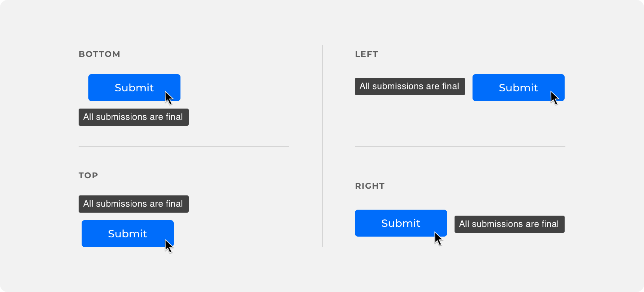
Task: Click Submit button under the LEFT heading
Action: pyautogui.click(x=519, y=88)
